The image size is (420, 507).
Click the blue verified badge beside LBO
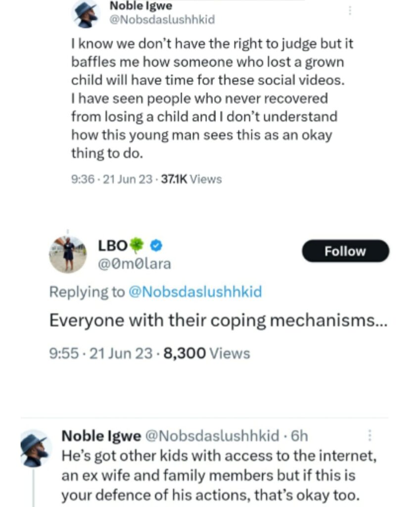click(155, 246)
